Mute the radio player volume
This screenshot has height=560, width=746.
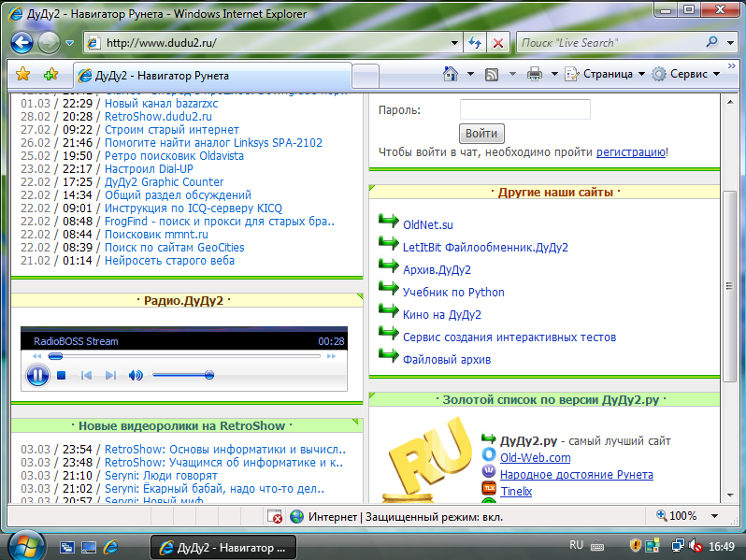click(136, 375)
